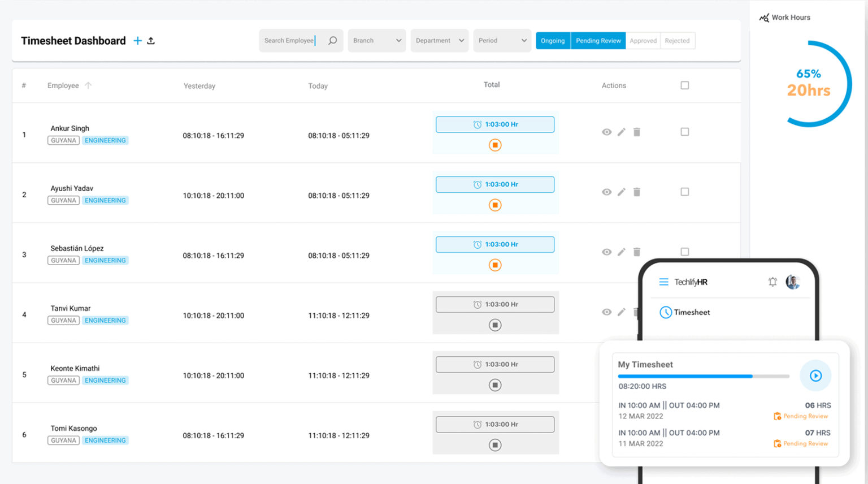Open the Period dropdown filter

tap(502, 41)
